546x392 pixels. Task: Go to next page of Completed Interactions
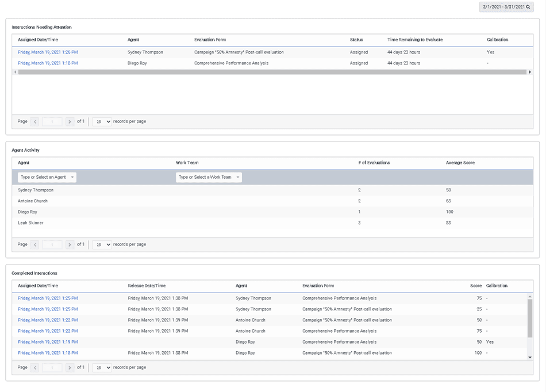[70, 367]
